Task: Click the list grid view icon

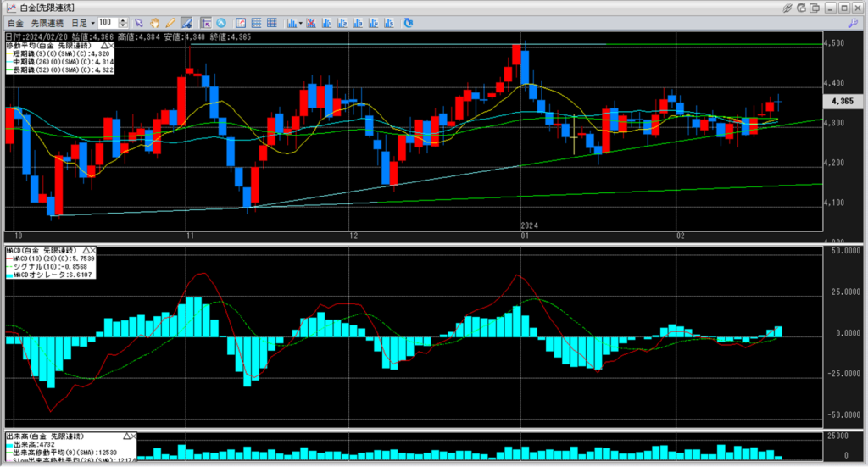Action: [256, 23]
